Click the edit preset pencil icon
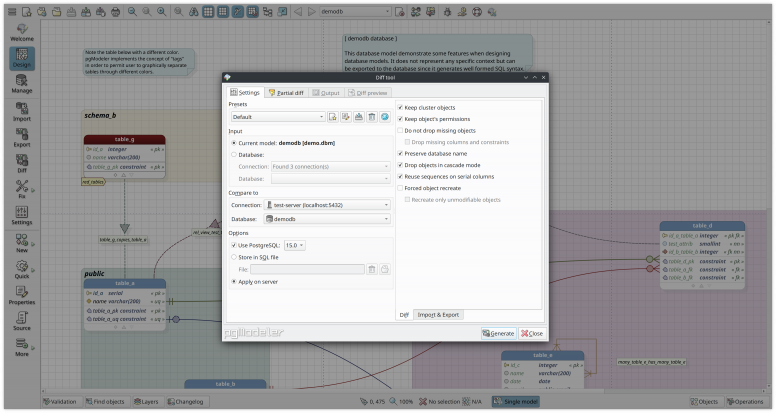776x413 pixels. pos(345,117)
